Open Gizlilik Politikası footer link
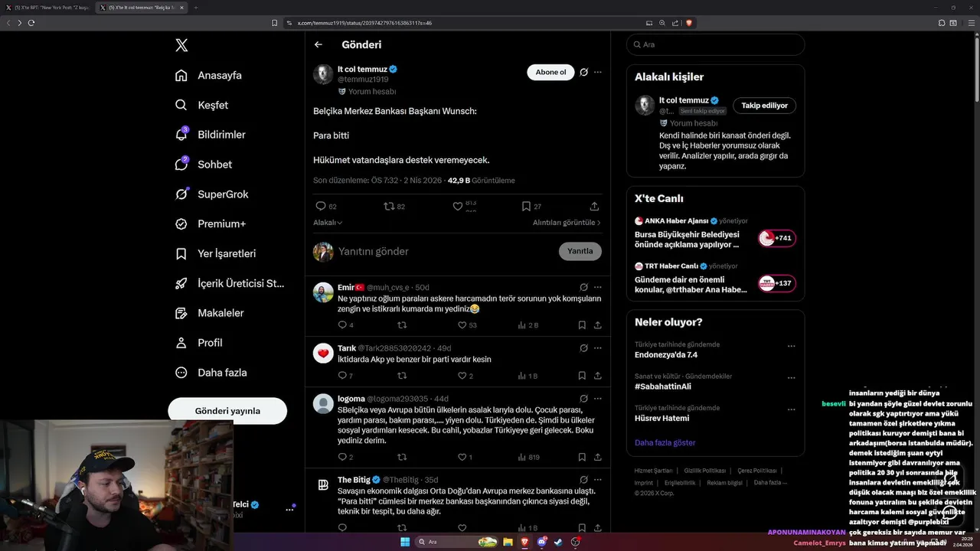 point(705,471)
